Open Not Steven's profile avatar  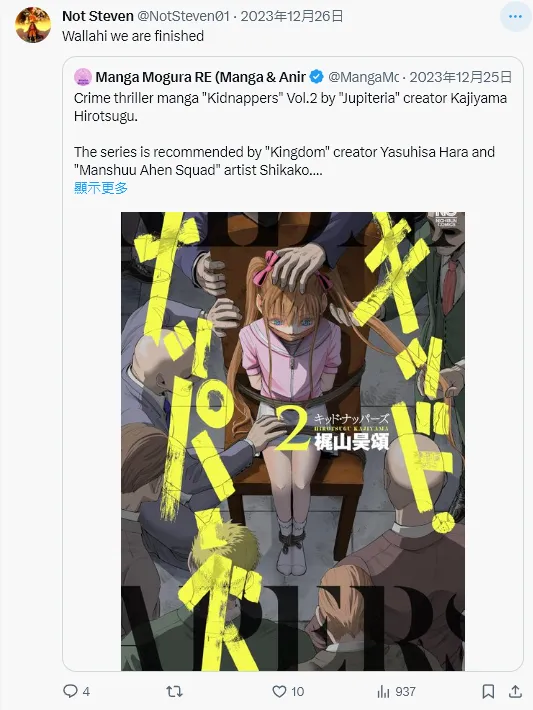[33, 24]
